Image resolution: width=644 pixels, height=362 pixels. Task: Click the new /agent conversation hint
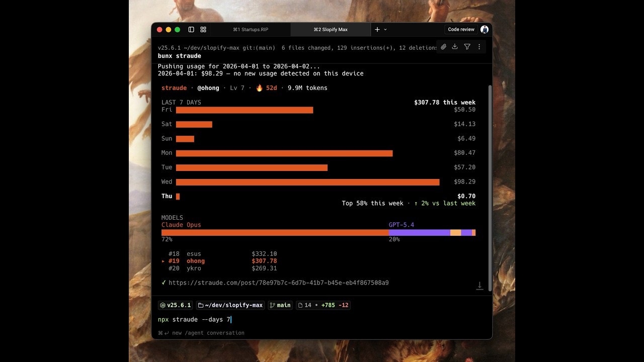[201, 333]
